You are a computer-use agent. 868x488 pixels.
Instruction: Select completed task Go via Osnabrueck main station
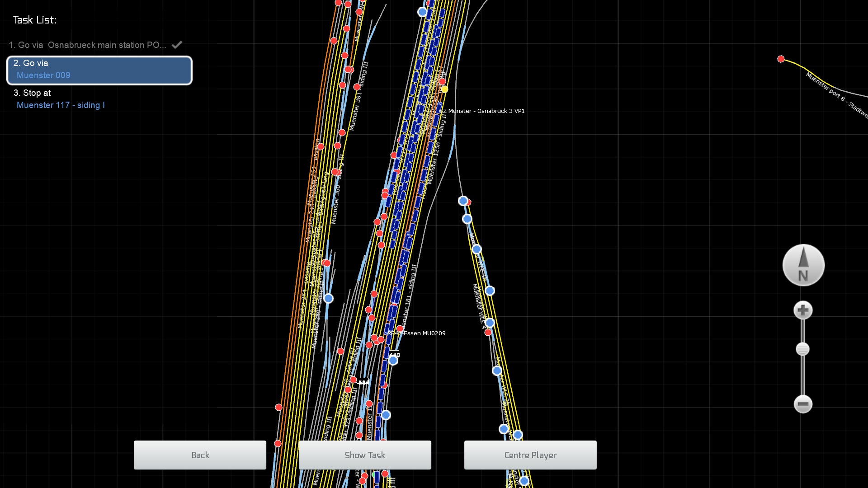pos(87,45)
